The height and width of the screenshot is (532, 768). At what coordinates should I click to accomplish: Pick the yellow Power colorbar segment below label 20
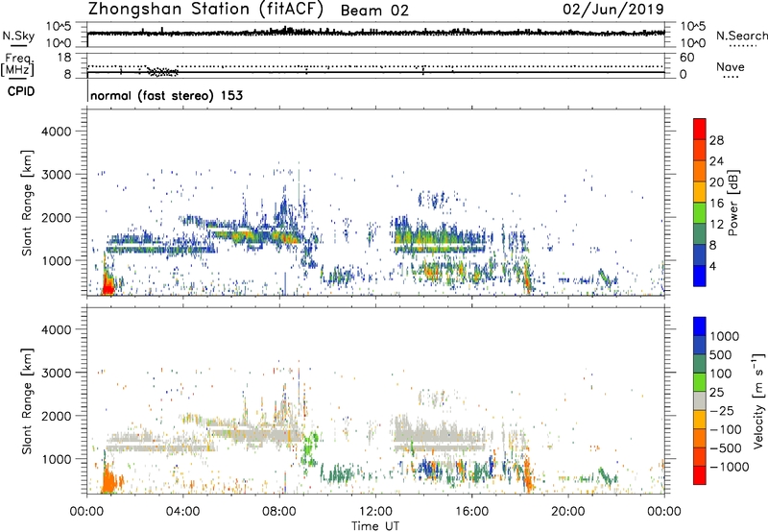700,192
